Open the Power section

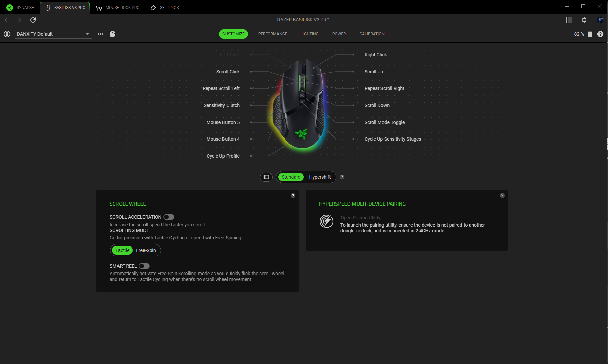pyautogui.click(x=339, y=34)
